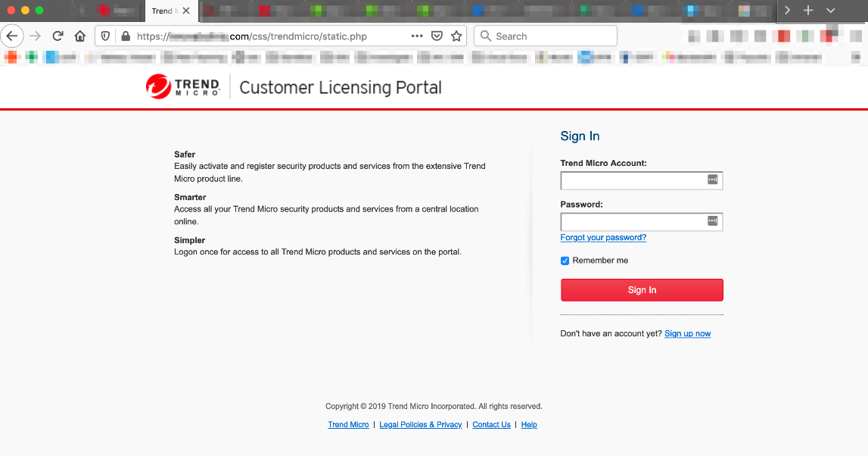Open tracking protection shield icon

point(106,36)
